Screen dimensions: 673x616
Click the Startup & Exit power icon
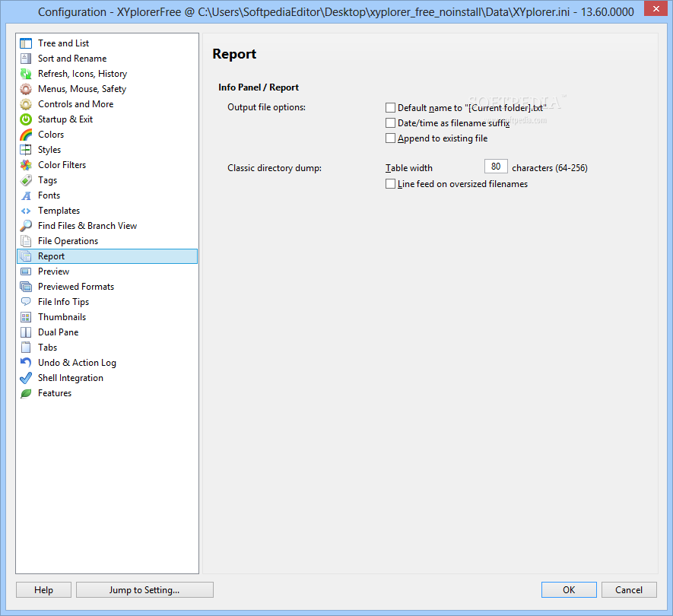[26, 119]
